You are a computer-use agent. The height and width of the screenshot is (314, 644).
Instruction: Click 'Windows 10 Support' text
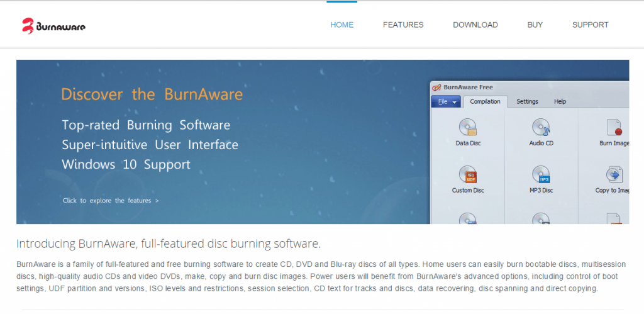point(126,164)
